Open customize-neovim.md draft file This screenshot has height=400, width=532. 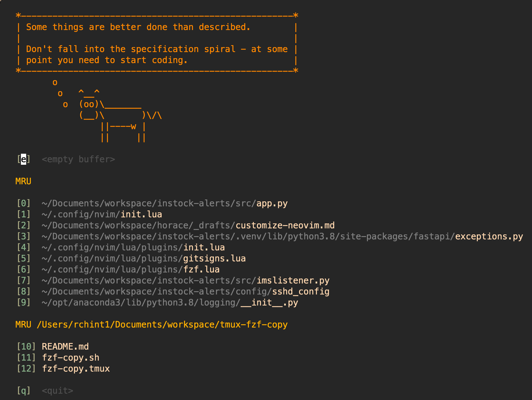(176, 225)
